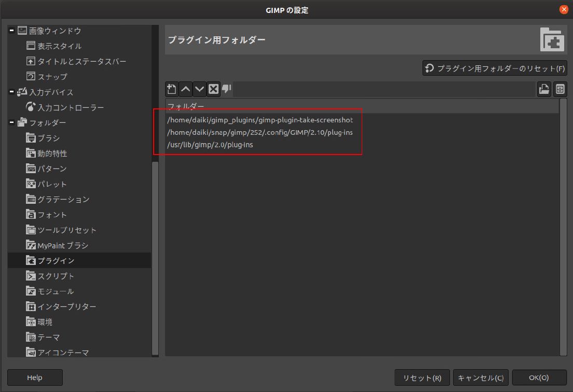573x392 pixels.
Task: Open インタープリター folder settings
Action: point(67,306)
